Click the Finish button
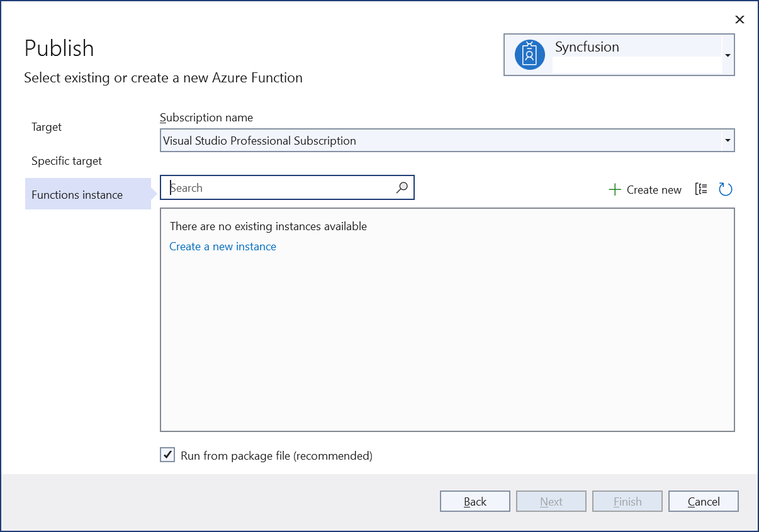Viewport: 759px width, 532px height. 627,501
